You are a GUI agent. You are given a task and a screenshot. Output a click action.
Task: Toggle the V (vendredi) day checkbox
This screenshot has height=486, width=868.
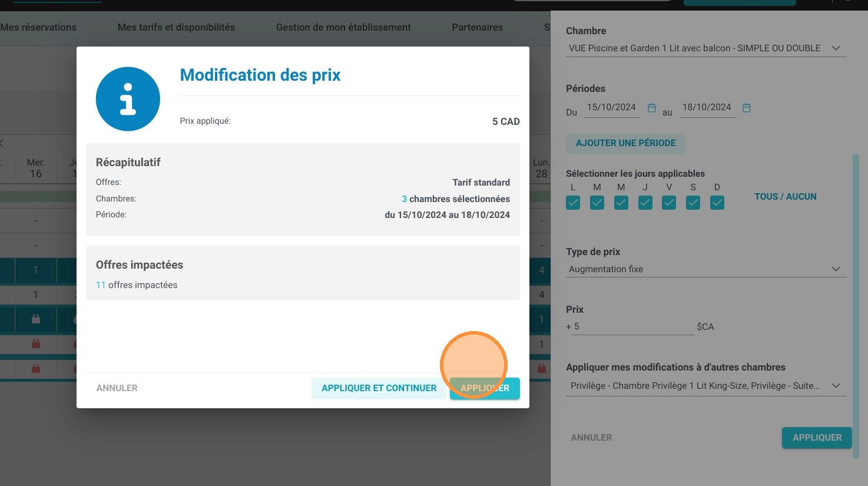coord(669,203)
